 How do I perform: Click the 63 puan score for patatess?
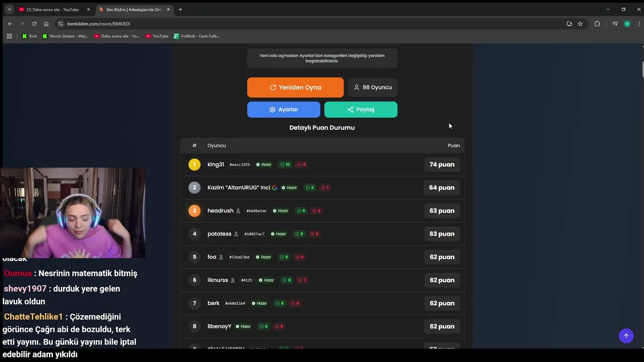[442, 234]
